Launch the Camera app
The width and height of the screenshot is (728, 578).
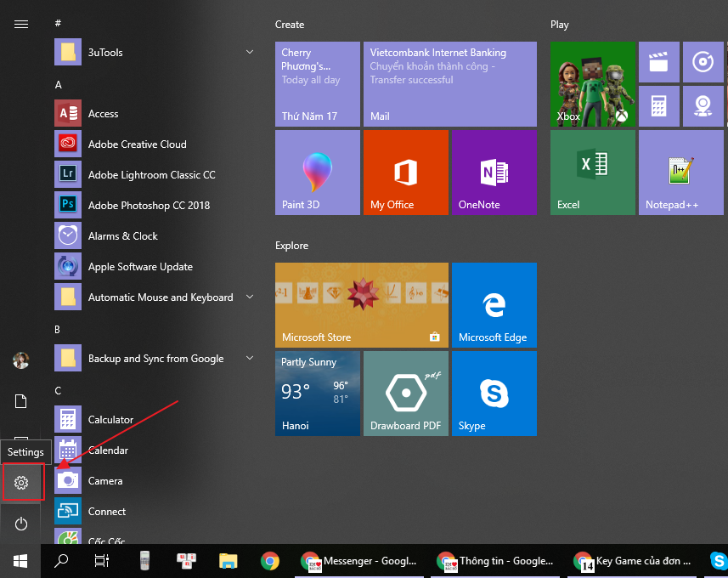click(x=105, y=480)
